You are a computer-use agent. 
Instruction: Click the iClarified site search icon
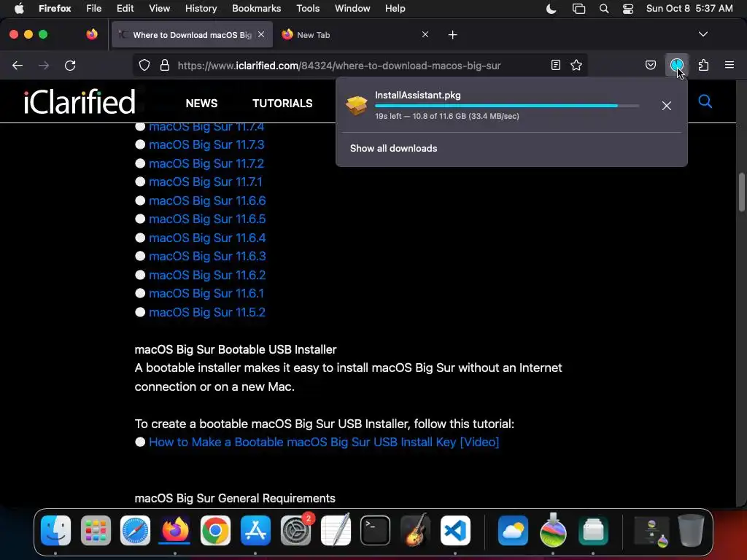tap(705, 101)
